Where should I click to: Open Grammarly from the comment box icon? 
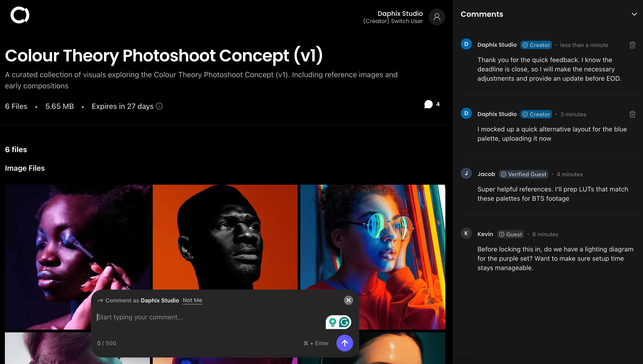(x=345, y=322)
